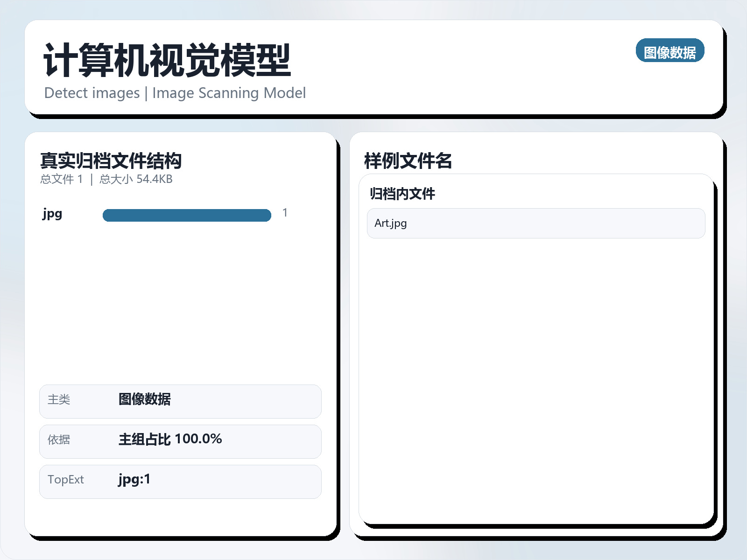Select the 图像数据 value in 主类 row
This screenshot has width=747, height=560.
[145, 400]
